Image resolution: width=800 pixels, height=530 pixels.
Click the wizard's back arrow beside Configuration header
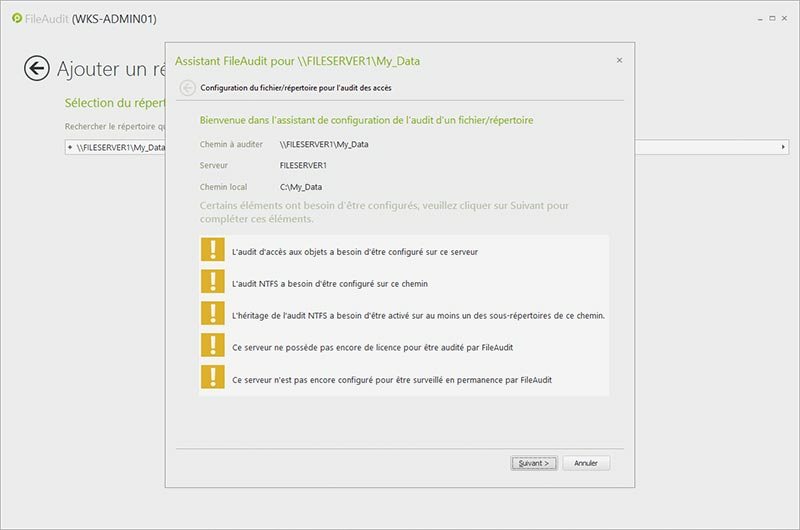click(x=187, y=88)
